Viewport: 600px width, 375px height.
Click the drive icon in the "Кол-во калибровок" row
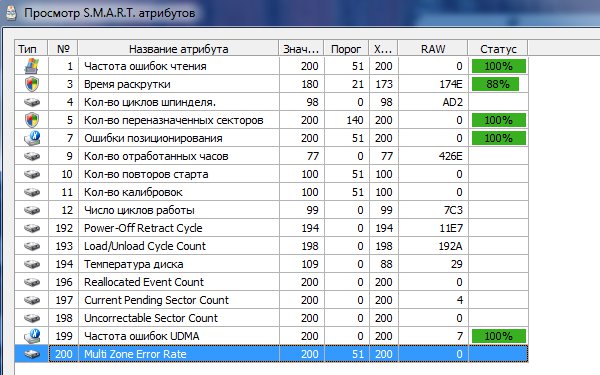[x=32, y=192]
